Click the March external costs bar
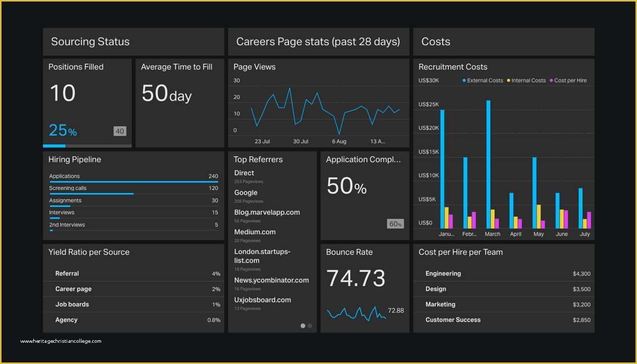The width and height of the screenshot is (637, 364). [488, 164]
